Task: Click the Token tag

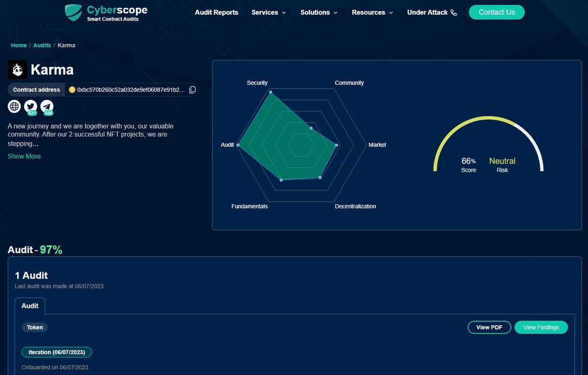Action: tap(35, 327)
